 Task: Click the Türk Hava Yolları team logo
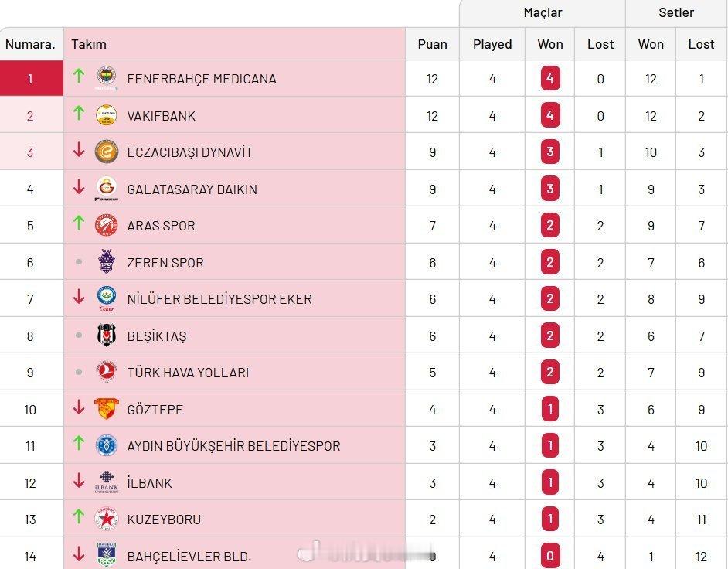pos(107,372)
